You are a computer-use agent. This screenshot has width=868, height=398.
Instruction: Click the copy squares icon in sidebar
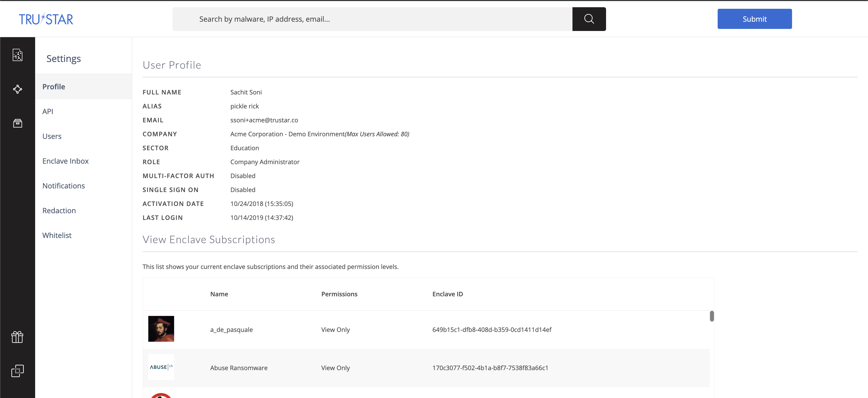click(18, 371)
